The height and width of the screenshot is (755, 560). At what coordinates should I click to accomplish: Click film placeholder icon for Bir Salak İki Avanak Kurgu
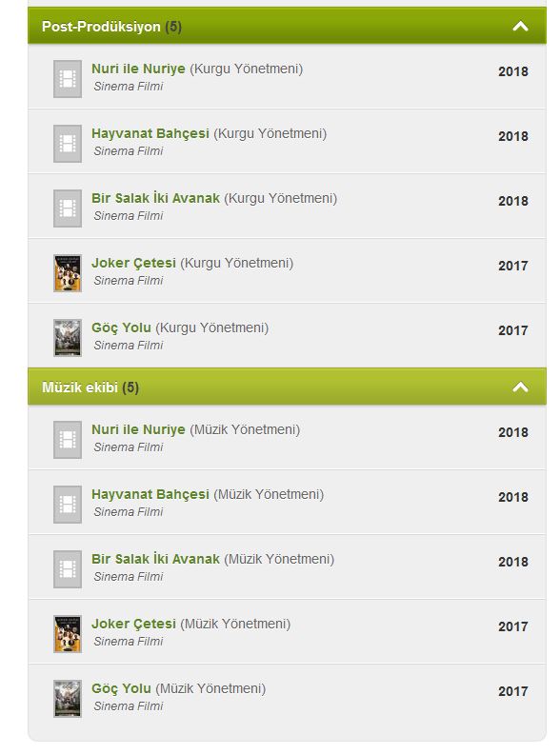pos(68,209)
